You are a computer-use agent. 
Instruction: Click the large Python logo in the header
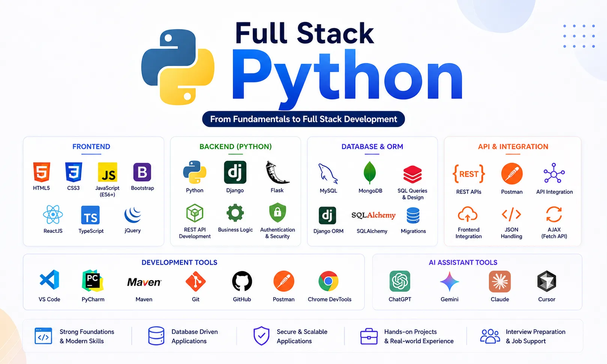click(x=178, y=67)
